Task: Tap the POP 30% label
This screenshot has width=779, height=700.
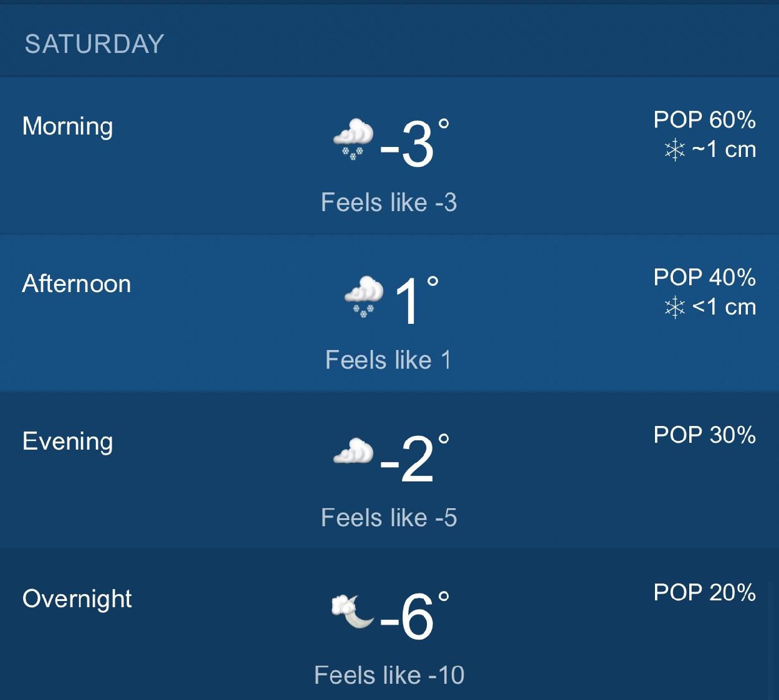Action: click(x=705, y=435)
